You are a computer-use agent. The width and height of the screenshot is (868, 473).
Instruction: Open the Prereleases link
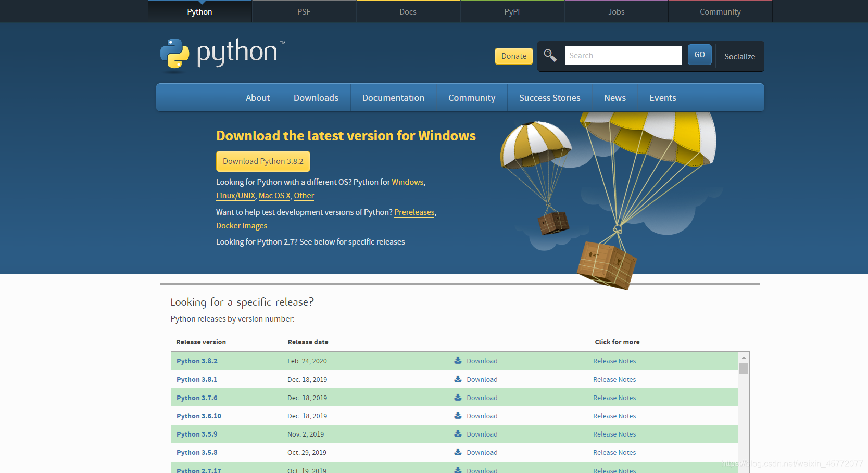[x=414, y=212]
